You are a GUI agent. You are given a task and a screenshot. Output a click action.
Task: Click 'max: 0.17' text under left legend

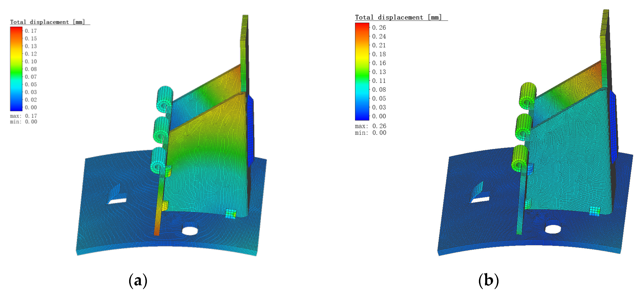pyautogui.click(x=23, y=116)
